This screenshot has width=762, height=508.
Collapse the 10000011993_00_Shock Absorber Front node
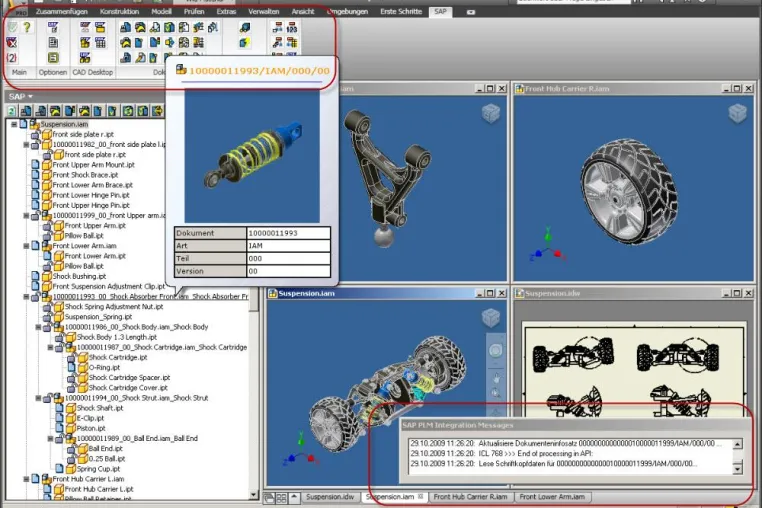click(x=26, y=297)
